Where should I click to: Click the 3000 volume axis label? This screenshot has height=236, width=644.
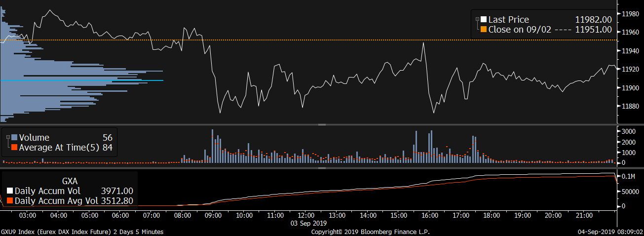pyautogui.click(x=629, y=131)
